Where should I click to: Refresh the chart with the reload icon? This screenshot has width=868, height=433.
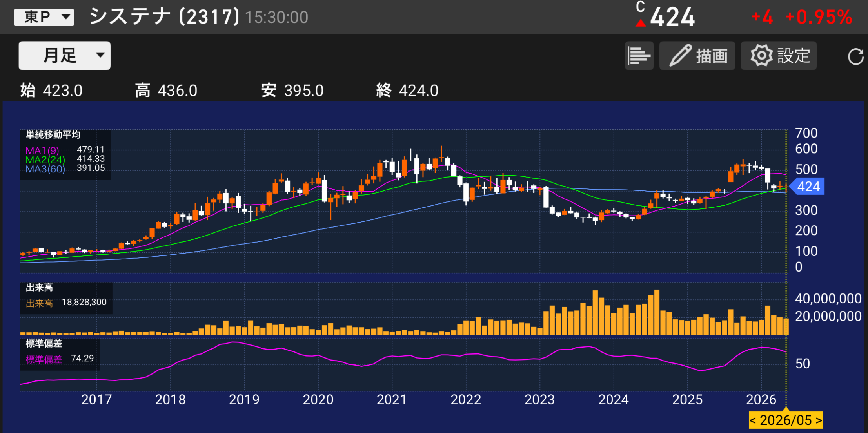pos(855,56)
